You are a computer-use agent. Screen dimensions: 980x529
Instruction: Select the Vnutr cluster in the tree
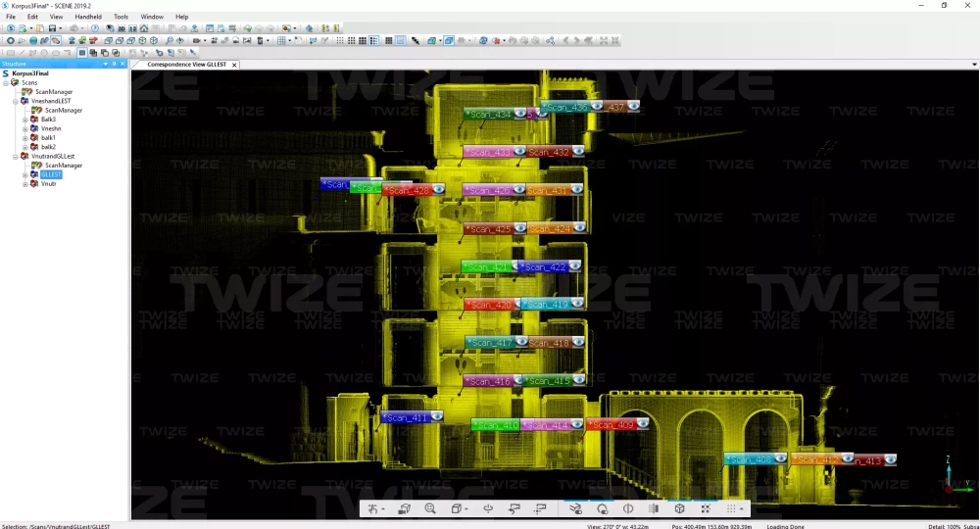click(48, 183)
